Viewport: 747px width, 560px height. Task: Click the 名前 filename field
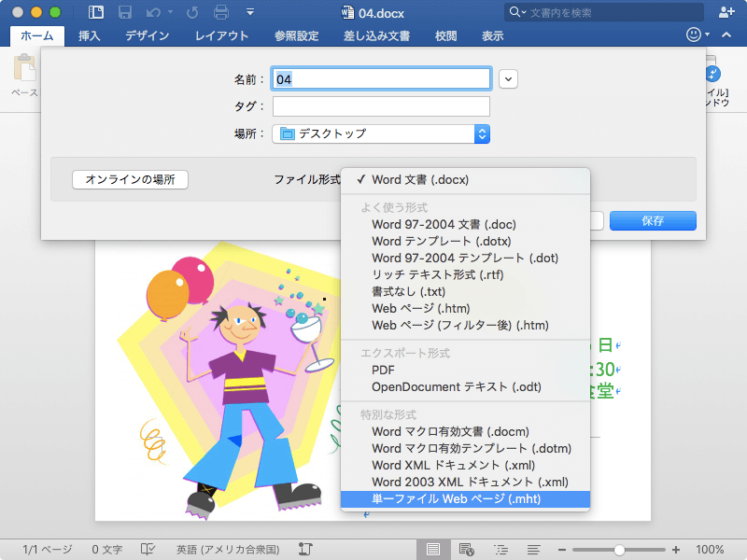pyautogui.click(x=381, y=79)
